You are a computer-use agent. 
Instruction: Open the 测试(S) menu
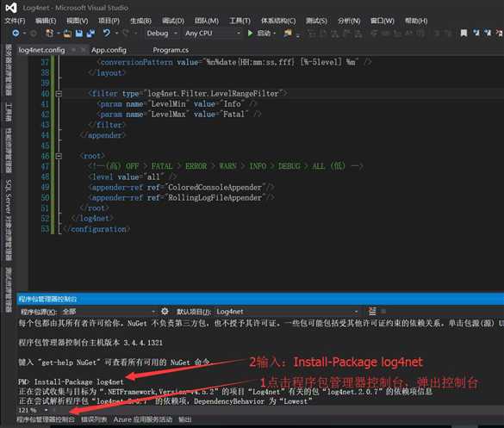point(316,21)
